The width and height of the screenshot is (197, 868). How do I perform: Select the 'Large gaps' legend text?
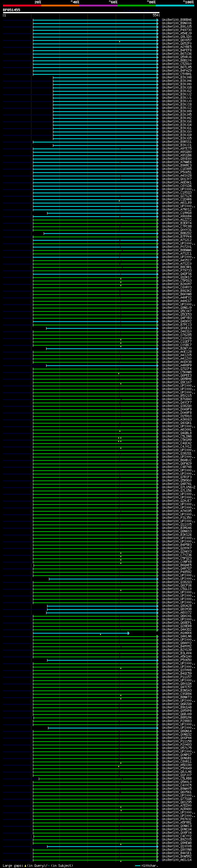pos(13,865)
